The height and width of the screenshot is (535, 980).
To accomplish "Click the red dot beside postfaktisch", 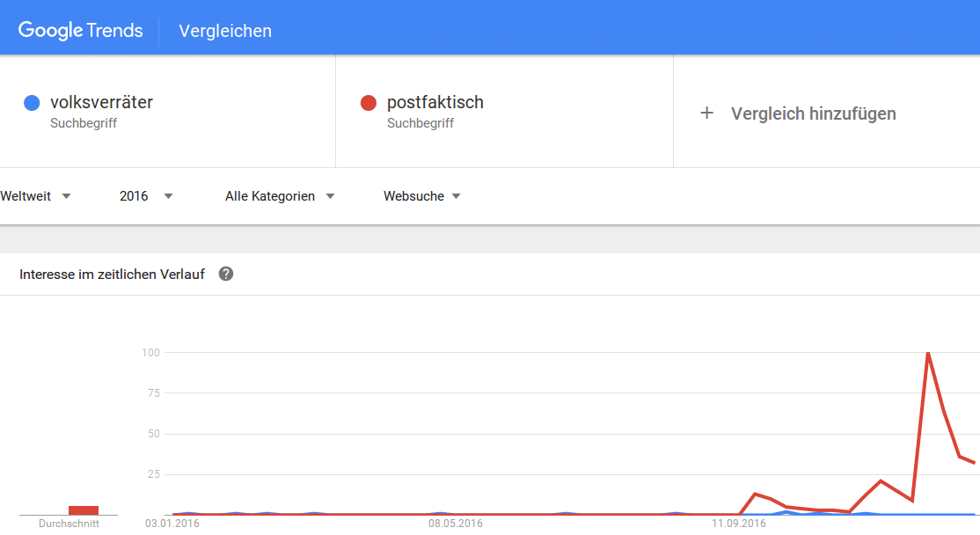I will pos(368,103).
